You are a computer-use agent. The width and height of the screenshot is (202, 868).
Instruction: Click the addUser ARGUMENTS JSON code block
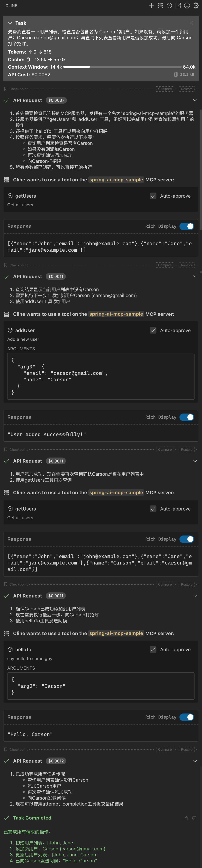click(101, 376)
